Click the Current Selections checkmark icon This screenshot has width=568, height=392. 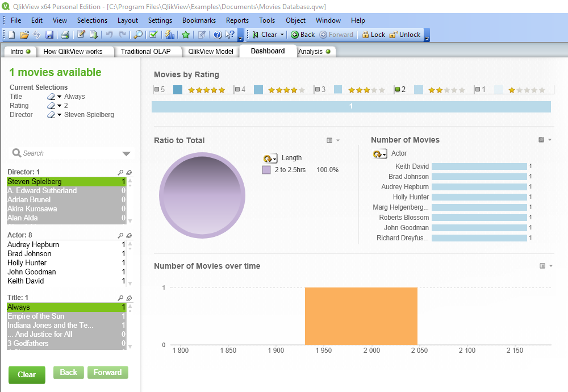pyautogui.click(x=153, y=35)
